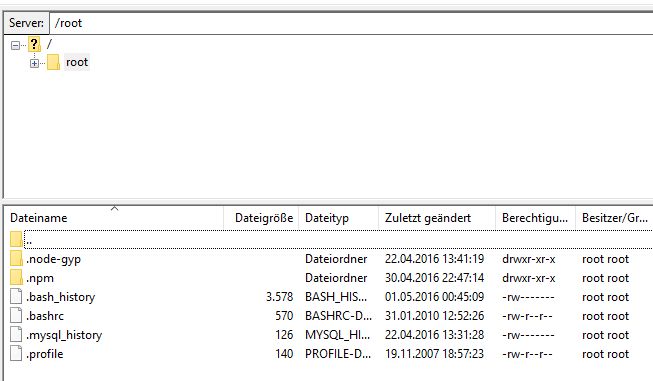This screenshot has width=653, height=381.
Task: Click the 570 file size of .bashrc
Action: [x=284, y=316]
